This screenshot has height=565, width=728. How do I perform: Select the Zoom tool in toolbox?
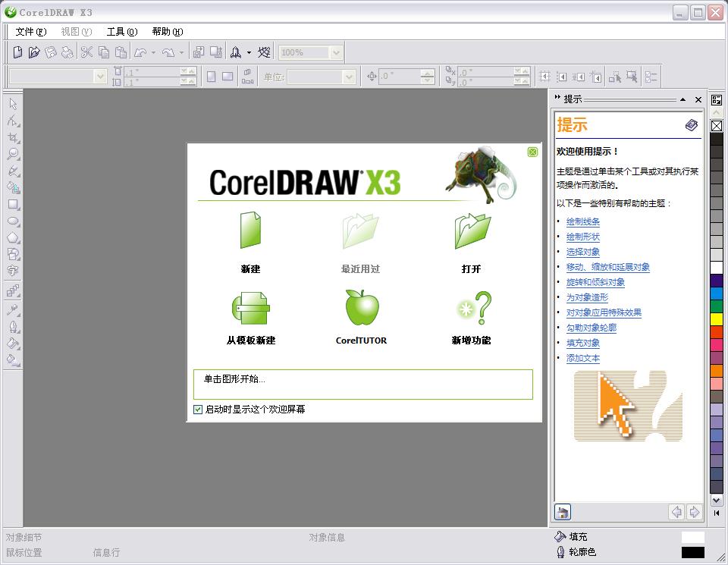[x=13, y=154]
